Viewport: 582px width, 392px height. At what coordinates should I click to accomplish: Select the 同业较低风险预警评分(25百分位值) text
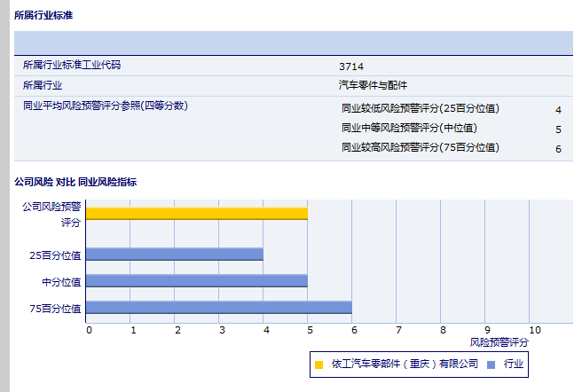[x=420, y=109]
